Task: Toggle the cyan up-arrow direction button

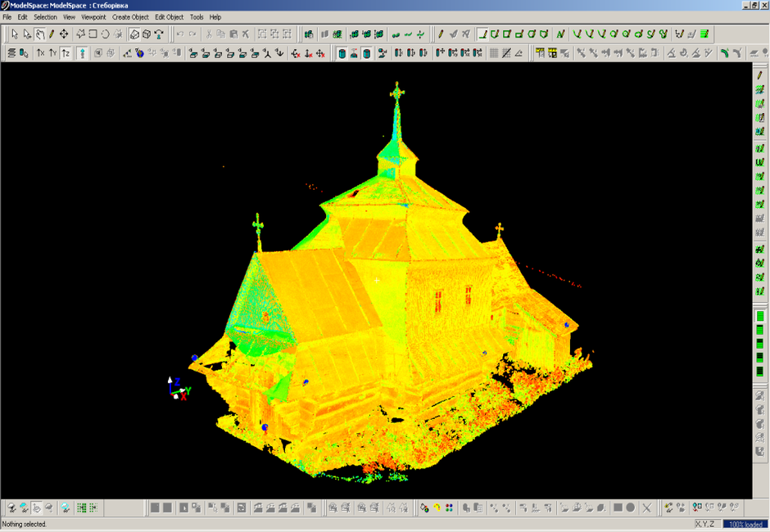Action: 83,52
